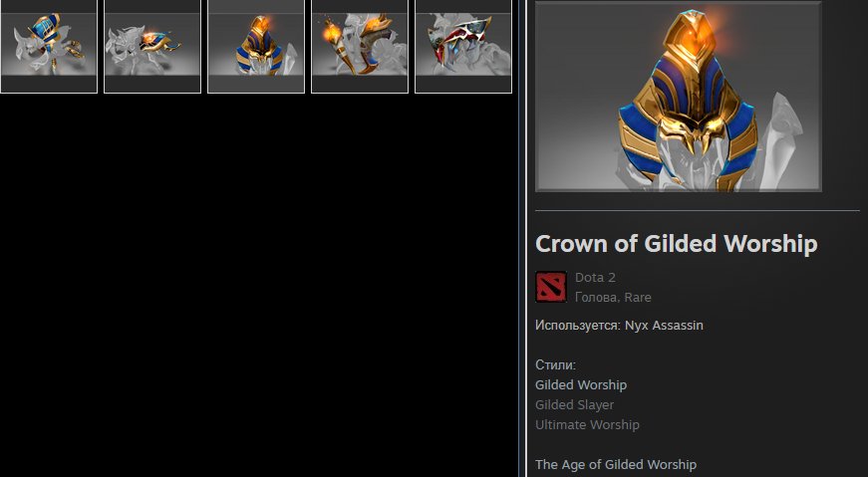Select the red and white item thumbnail
Image resolution: width=868 pixels, height=477 pixels.
pyautogui.click(x=462, y=47)
